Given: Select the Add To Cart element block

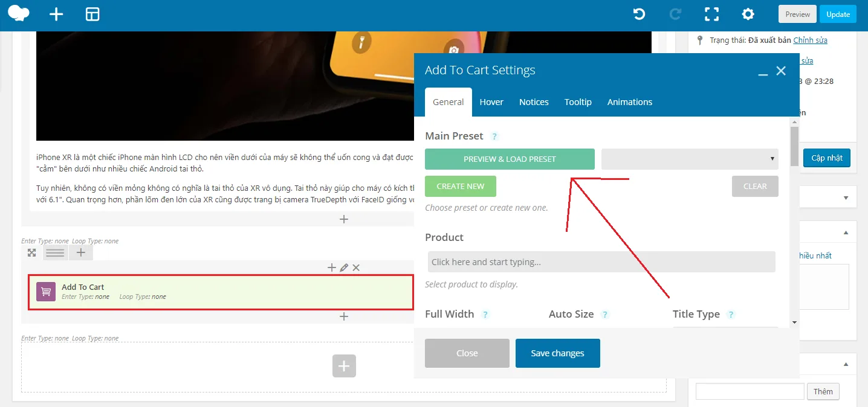Looking at the screenshot, I should point(221,292).
